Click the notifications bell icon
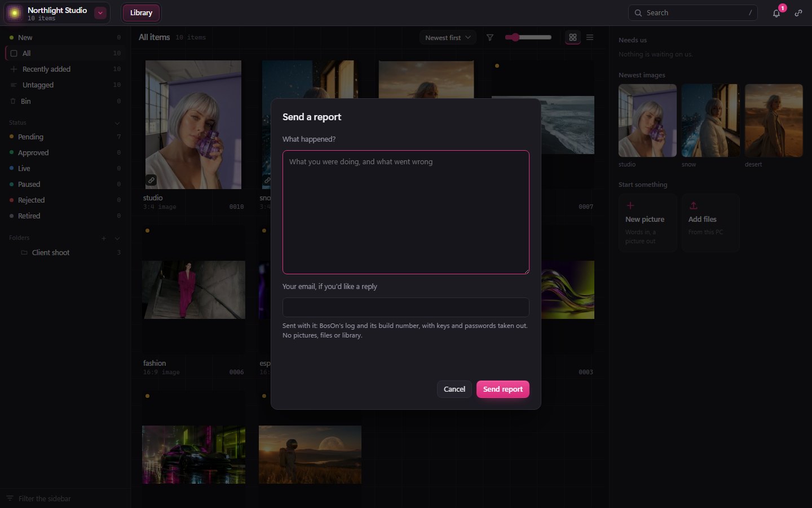812x508 pixels. [776, 13]
